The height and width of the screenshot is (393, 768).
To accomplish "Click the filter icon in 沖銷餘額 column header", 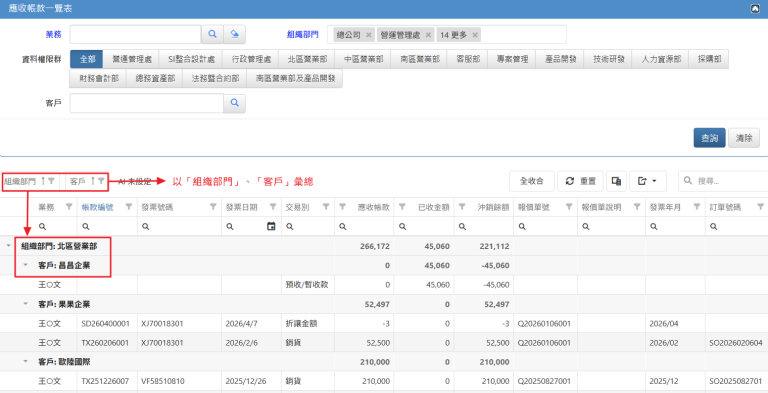I will click(462, 207).
